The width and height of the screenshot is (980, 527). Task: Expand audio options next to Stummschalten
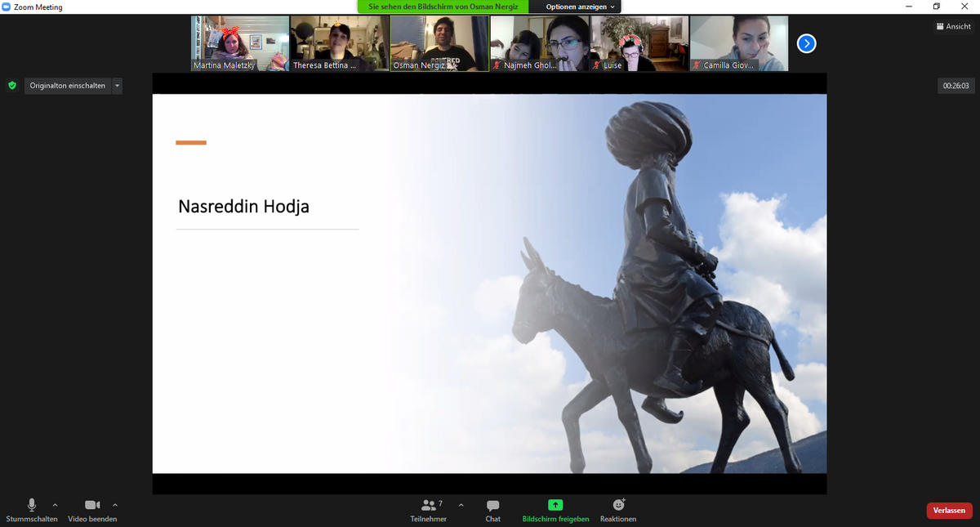(x=55, y=505)
